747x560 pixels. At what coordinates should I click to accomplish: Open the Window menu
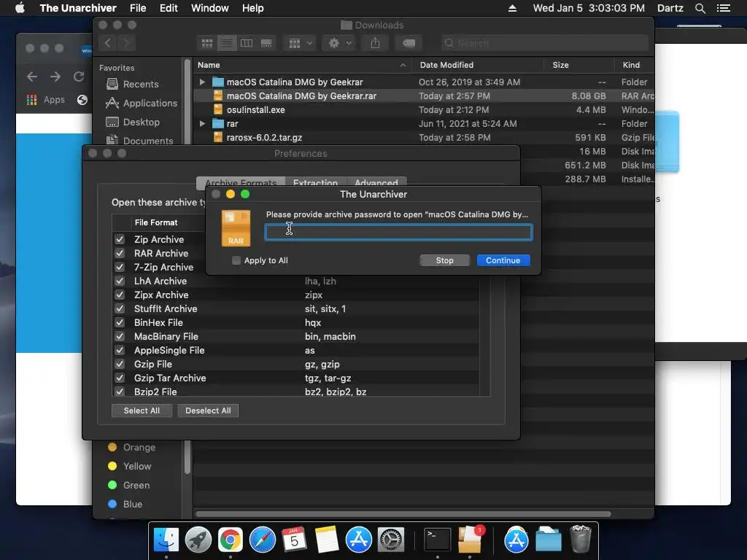pos(209,8)
